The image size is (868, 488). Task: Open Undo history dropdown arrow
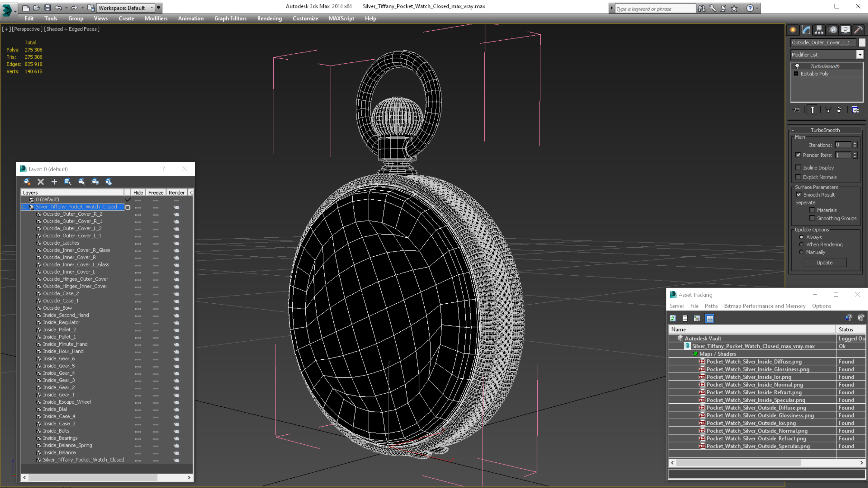(66, 8)
